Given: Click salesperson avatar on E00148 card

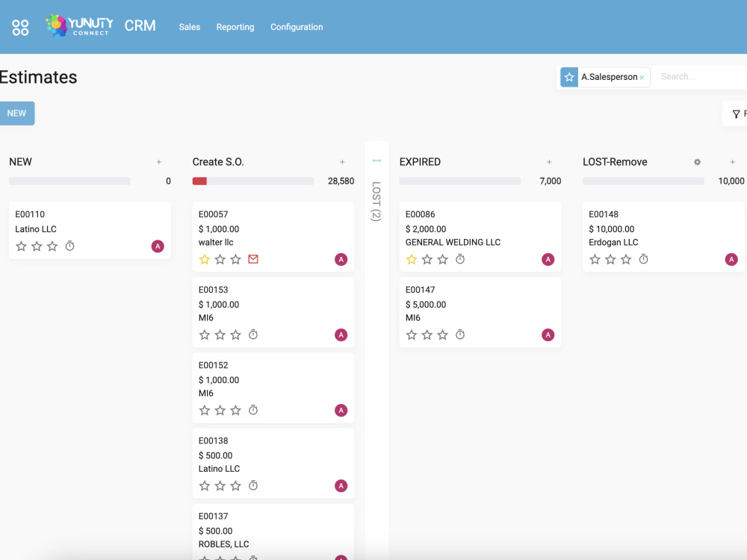Looking at the screenshot, I should click(731, 260).
